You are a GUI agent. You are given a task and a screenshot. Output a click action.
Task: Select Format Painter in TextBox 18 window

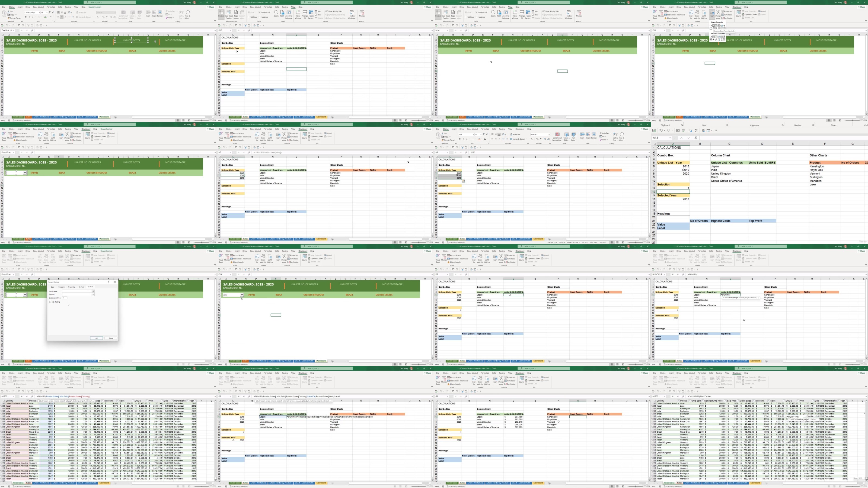(14, 18)
